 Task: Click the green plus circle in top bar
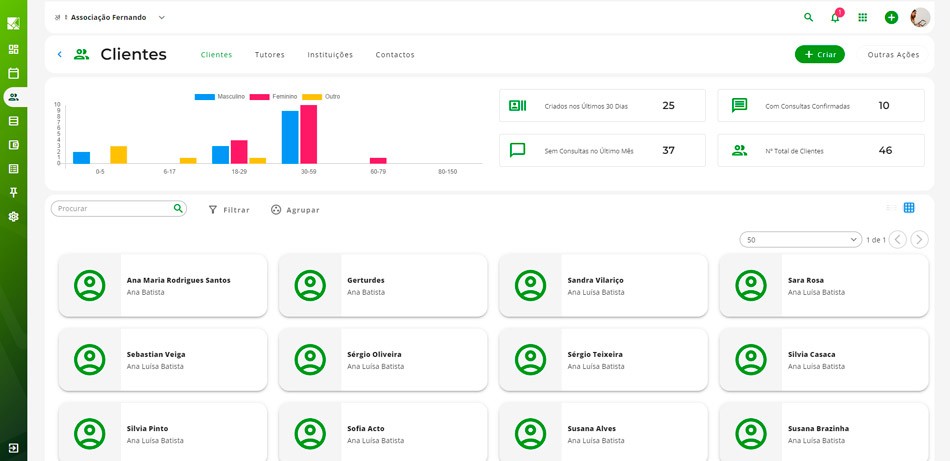(891, 18)
